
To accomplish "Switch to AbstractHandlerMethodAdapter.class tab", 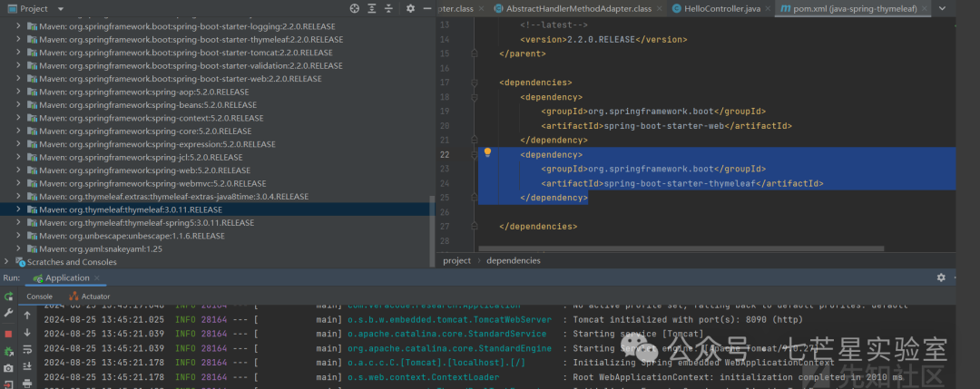I will click(579, 9).
